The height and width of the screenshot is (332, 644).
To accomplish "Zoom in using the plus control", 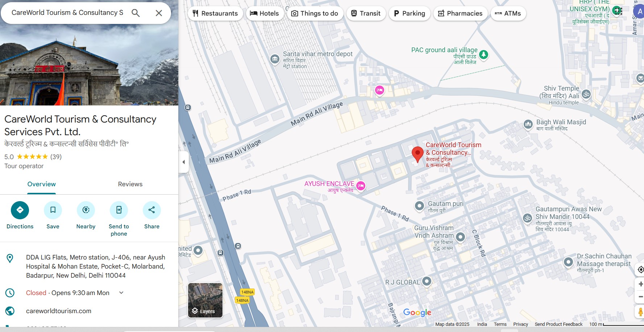I will 640,284.
